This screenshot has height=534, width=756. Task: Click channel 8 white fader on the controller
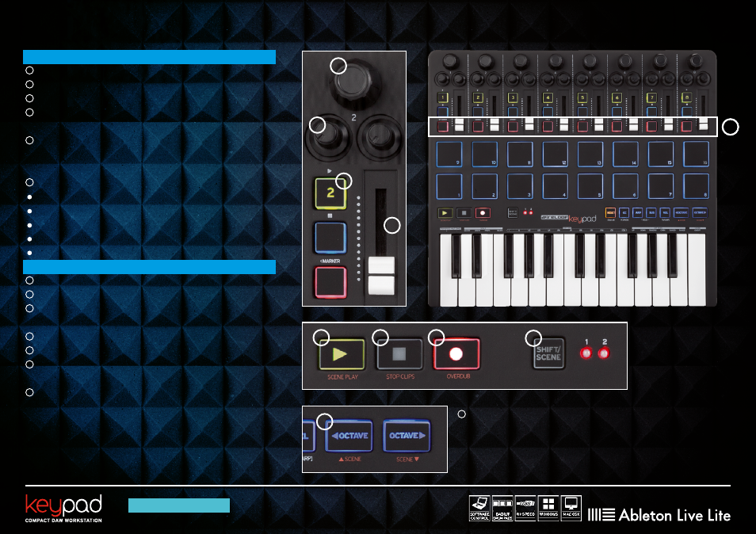click(x=704, y=124)
